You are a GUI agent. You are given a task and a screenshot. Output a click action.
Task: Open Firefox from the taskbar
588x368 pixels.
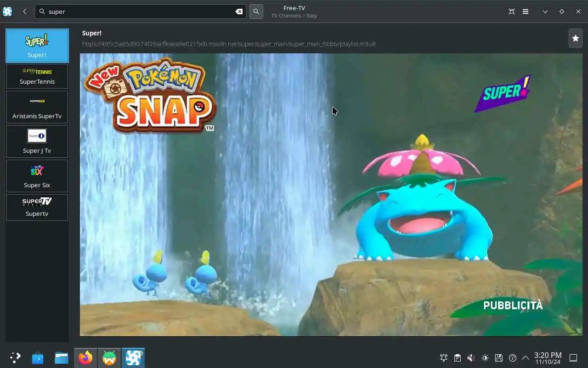pos(85,357)
